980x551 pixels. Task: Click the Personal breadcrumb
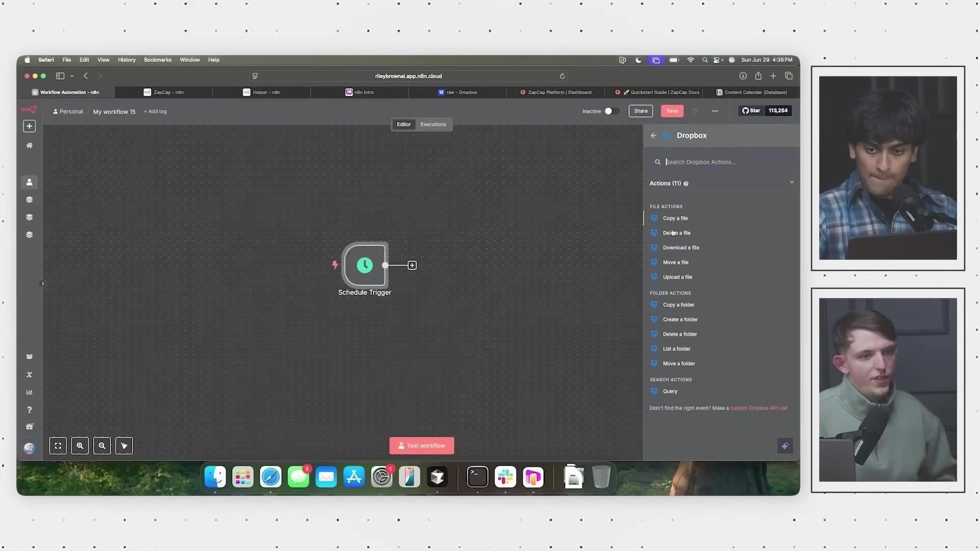(68, 112)
